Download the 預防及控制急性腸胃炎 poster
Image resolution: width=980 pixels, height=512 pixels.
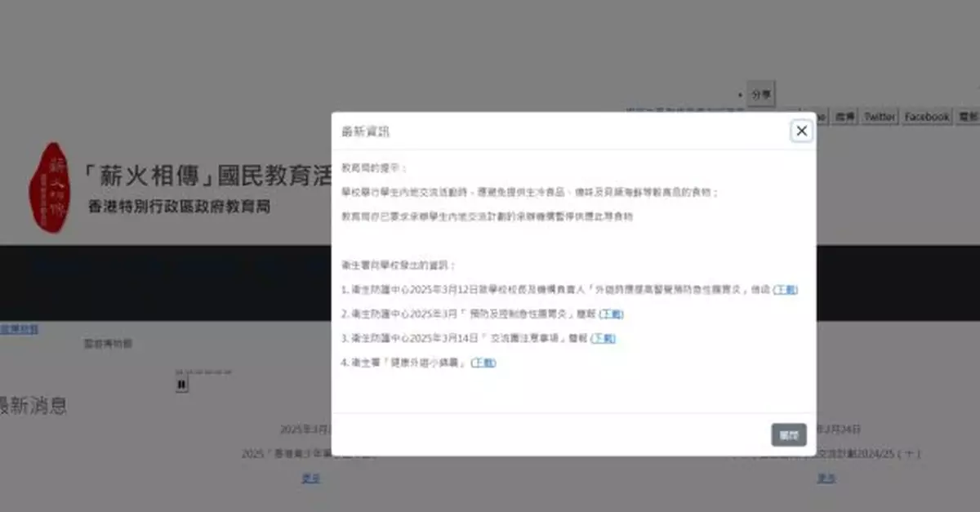tap(610, 314)
